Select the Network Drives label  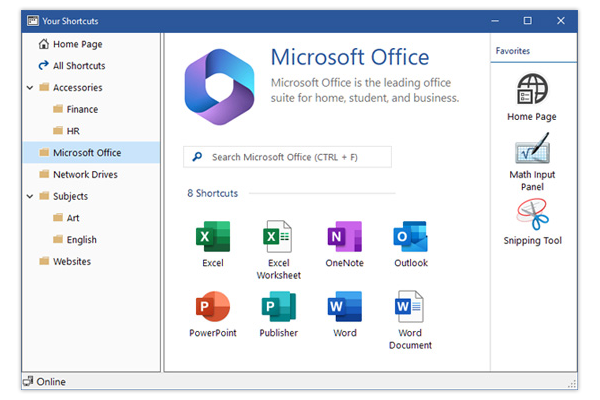(x=85, y=175)
